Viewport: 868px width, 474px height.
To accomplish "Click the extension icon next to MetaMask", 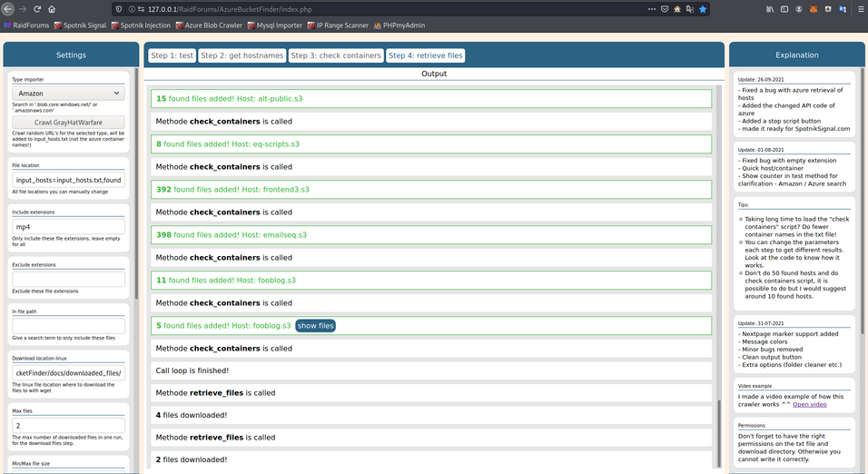I will 827,9.
